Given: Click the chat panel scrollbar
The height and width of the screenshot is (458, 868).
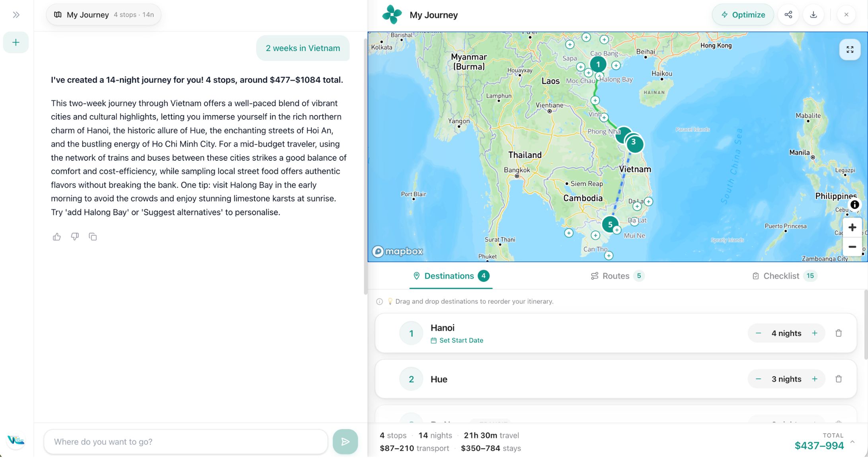Looking at the screenshot, I should (x=365, y=167).
